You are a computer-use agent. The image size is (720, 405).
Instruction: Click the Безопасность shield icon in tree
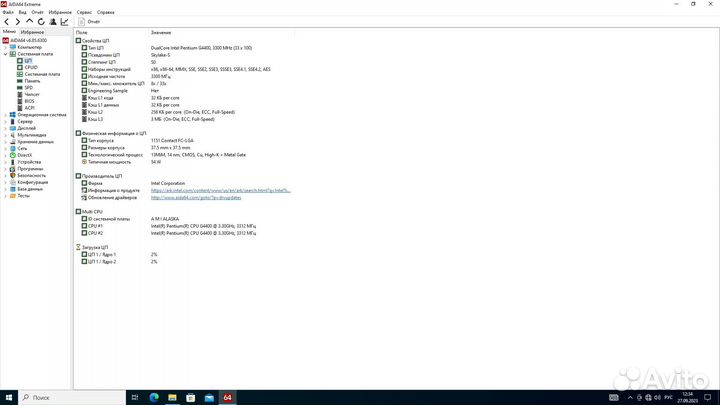13,175
